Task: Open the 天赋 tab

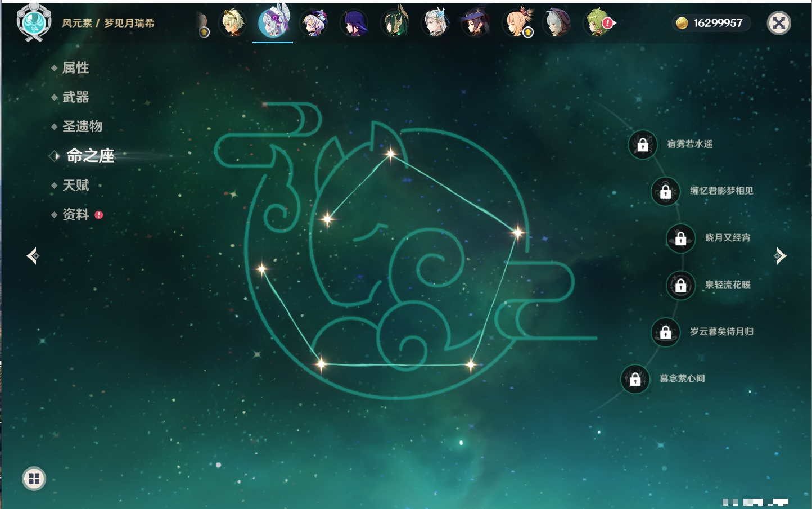Action: point(75,185)
